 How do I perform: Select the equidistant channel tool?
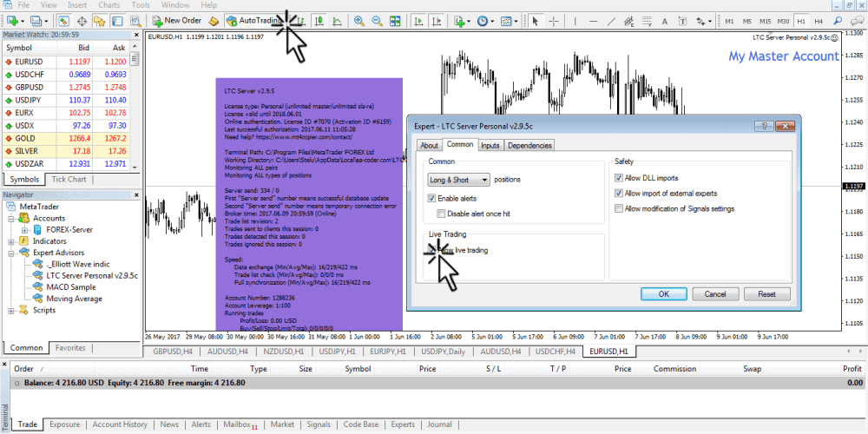(628, 21)
